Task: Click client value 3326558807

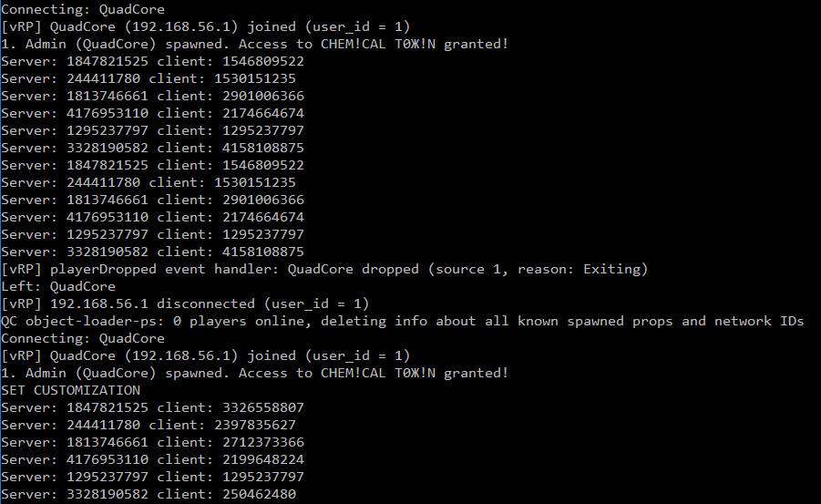Action: 262,407
